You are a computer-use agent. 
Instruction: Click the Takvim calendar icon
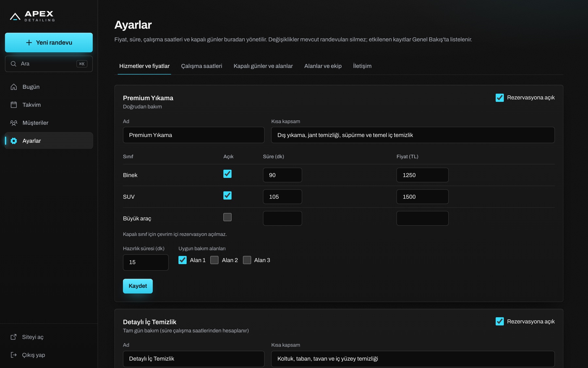pos(14,105)
